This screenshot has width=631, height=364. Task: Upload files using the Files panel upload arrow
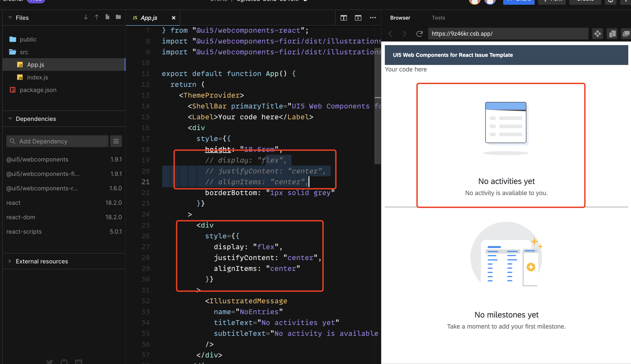97,17
